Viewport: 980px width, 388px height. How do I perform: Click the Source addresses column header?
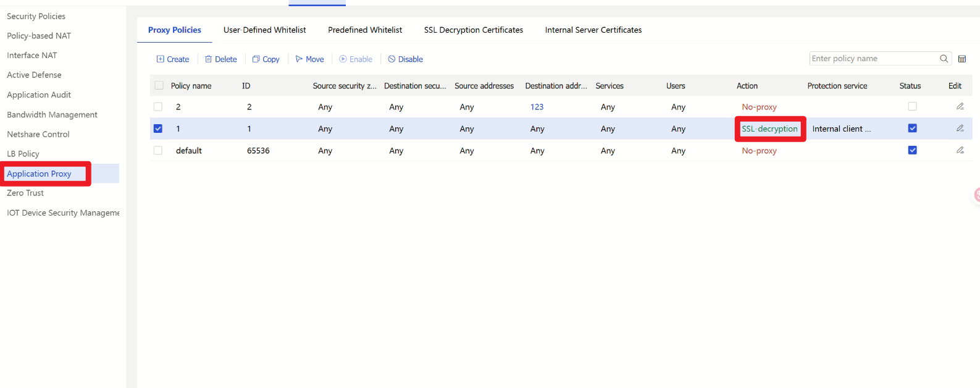pyautogui.click(x=484, y=86)
